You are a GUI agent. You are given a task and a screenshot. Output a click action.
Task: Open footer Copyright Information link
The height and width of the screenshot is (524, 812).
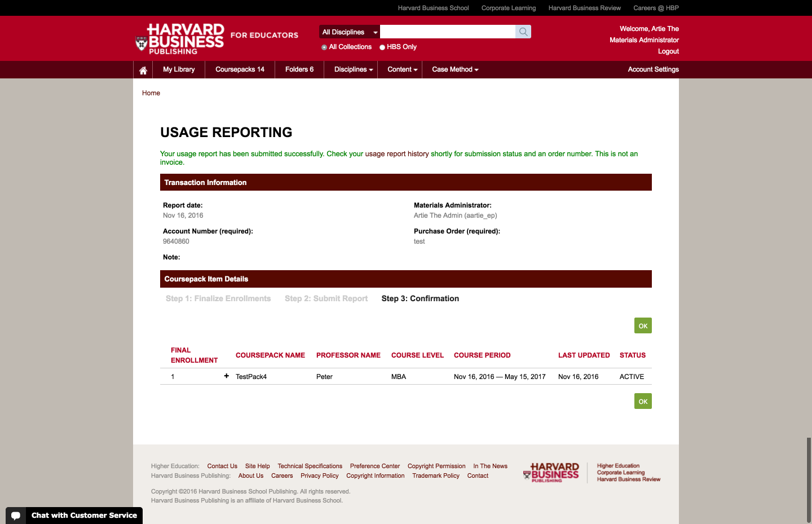375,475
